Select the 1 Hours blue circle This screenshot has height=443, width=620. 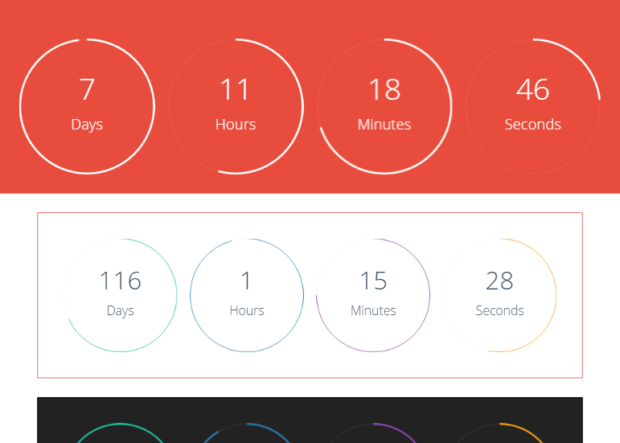(247, 295)
